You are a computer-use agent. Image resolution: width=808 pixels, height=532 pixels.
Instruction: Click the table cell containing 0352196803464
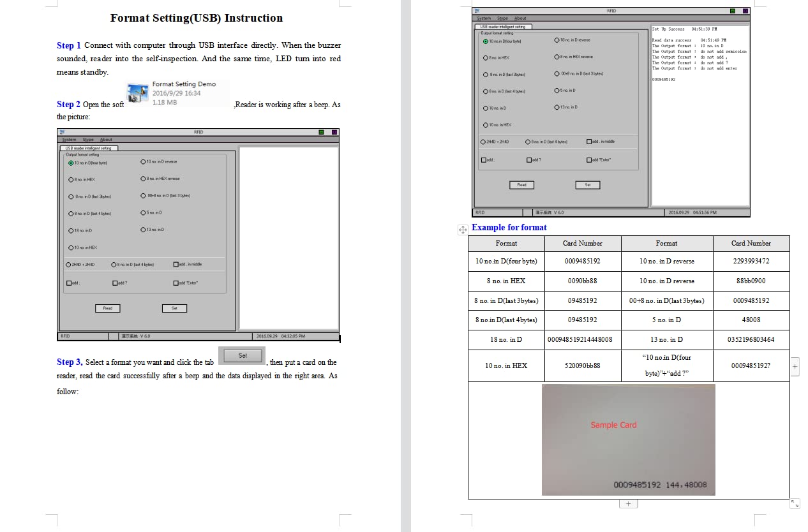[x=751, y=339]
